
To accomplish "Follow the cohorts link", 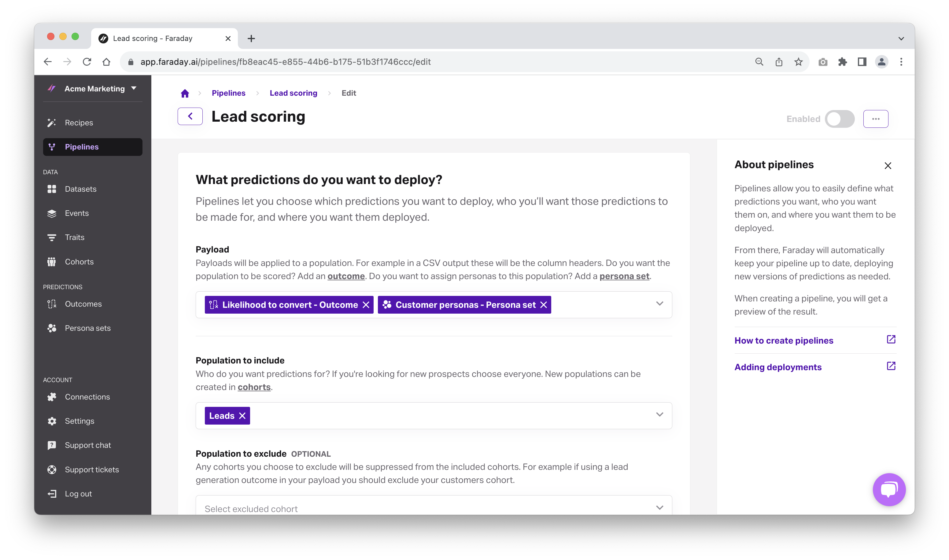I will tap(254, 387).
